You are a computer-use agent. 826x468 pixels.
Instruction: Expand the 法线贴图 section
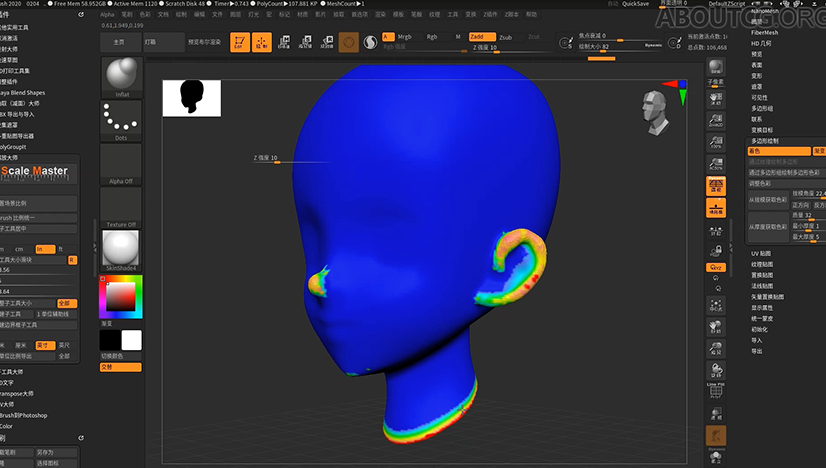762,286
